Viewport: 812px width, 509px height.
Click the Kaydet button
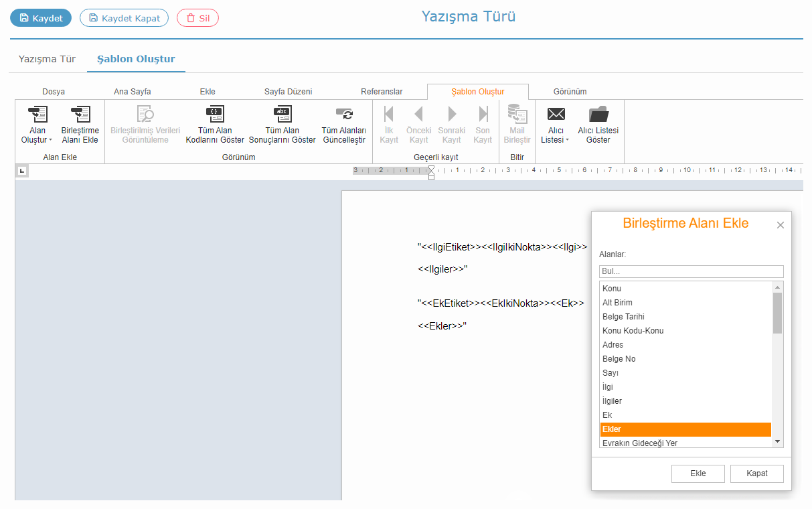[41, 18]
